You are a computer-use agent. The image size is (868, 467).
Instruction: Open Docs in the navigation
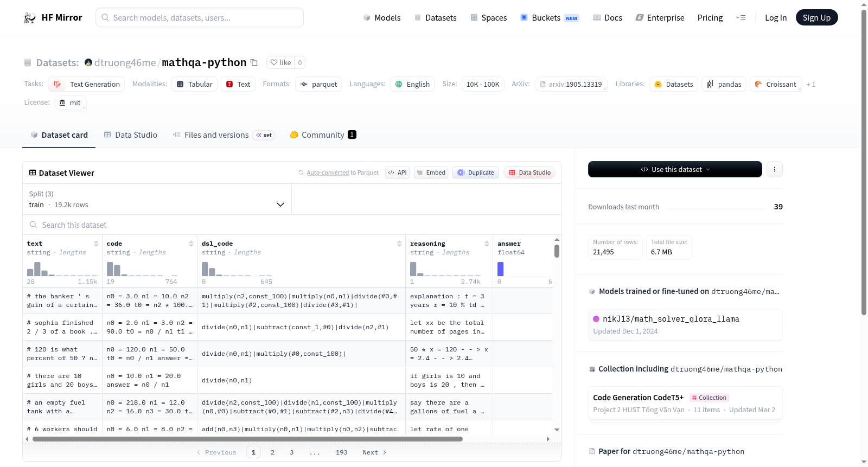coord(608,18)
